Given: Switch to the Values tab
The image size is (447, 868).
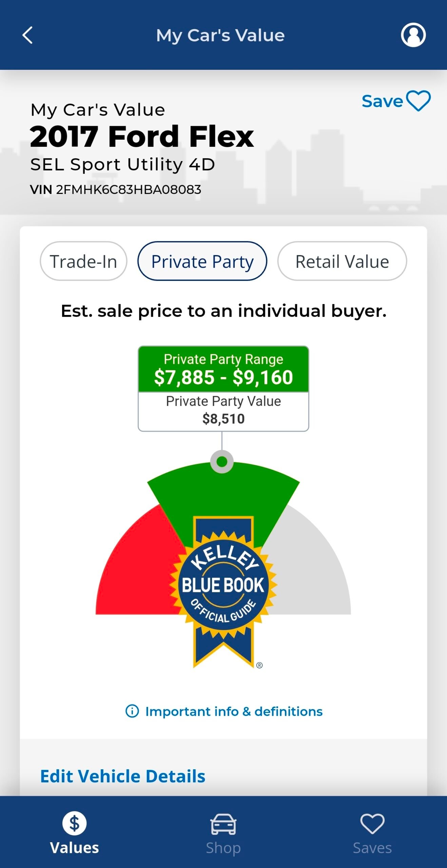Looking at the screenshot, I should point(74,834).
